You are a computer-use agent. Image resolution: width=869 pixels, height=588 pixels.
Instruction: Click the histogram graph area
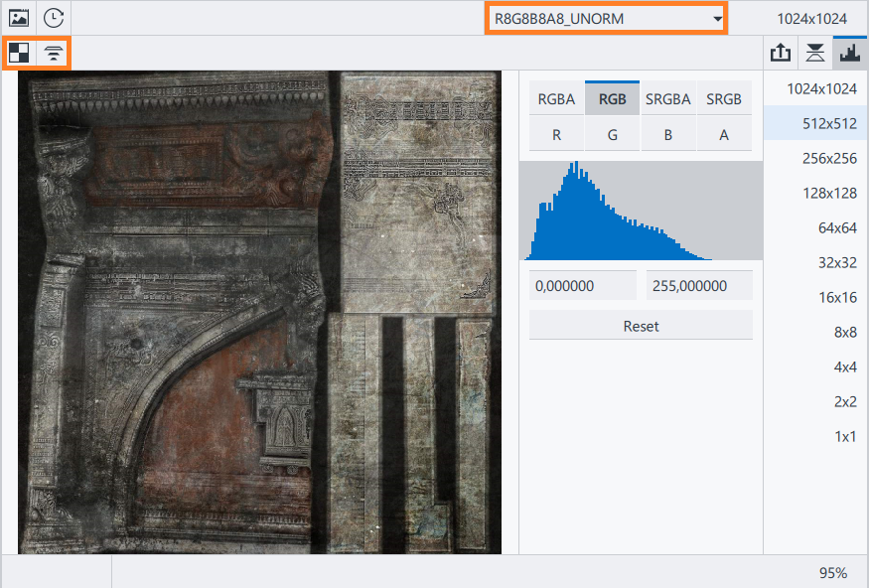click(x=641, y=211)
